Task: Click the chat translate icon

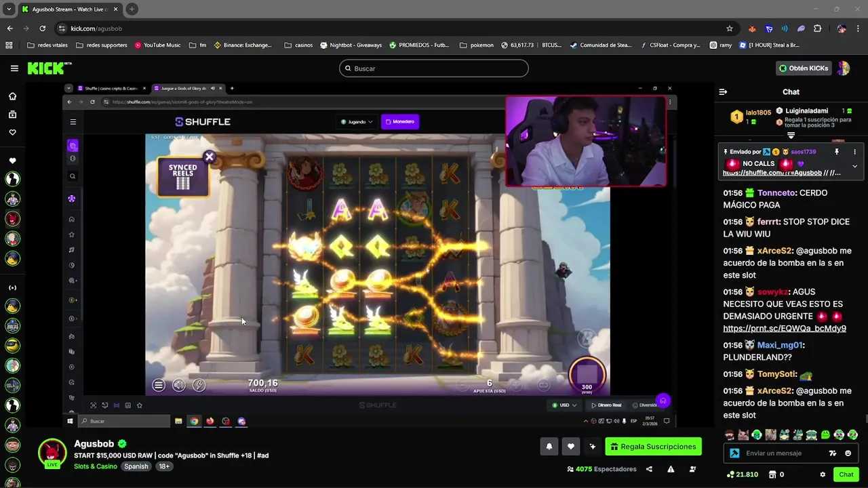Action: point(833,453)
